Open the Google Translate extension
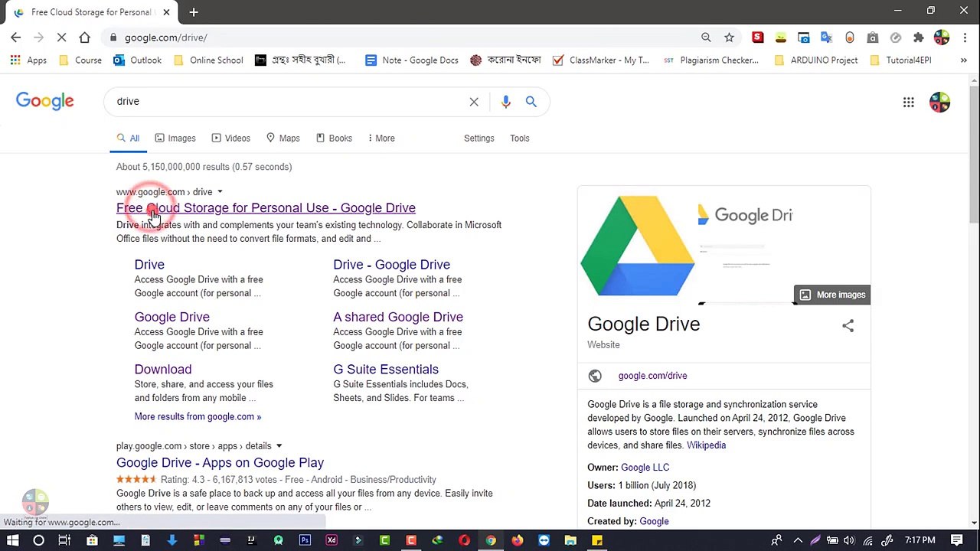The image size is (980, 551). (x=826, y=37)
